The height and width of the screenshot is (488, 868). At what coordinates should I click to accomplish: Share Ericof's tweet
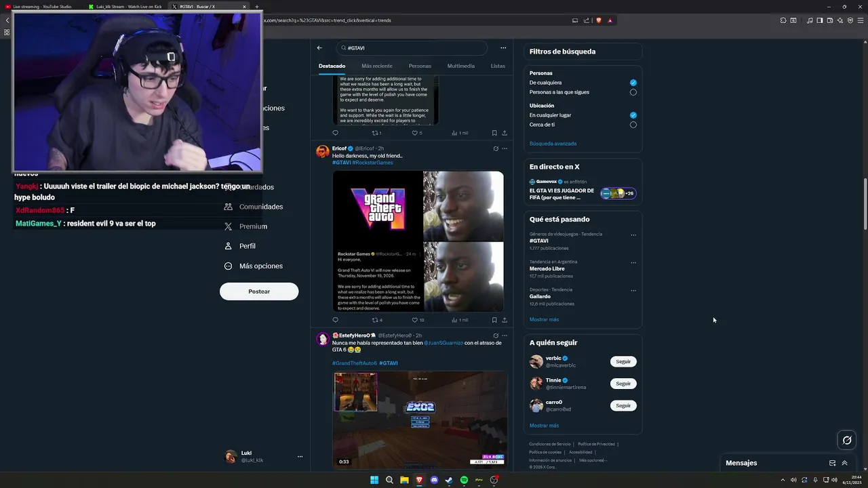tap(505, 320)
